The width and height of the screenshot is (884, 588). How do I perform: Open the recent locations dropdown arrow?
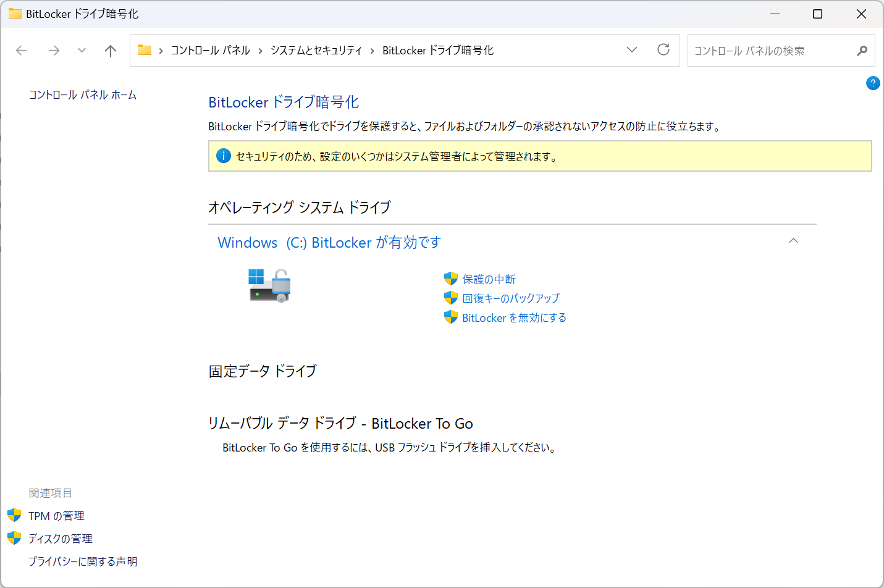[82, 51]
